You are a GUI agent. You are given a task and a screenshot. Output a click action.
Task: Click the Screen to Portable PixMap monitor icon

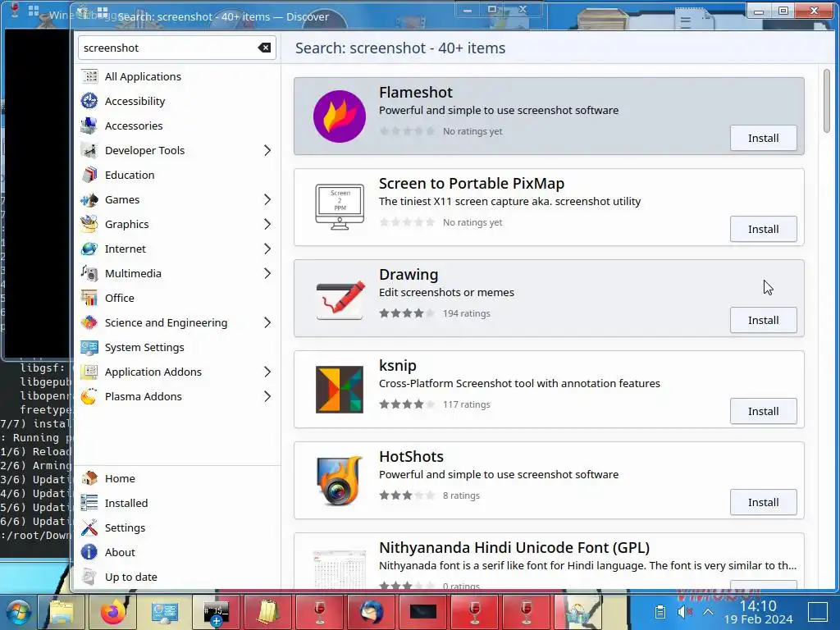click(339, 207)
